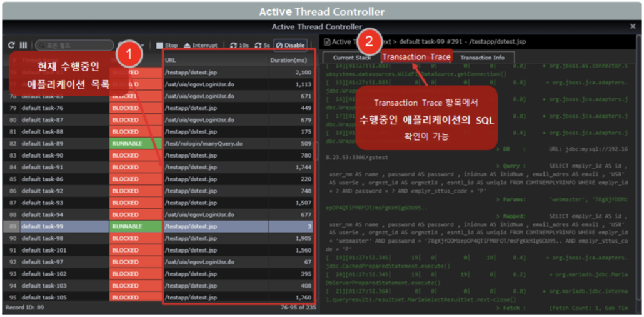Switch to the Transaction Info tab
This screenshot has width=644, height=317.
(482, 58)
